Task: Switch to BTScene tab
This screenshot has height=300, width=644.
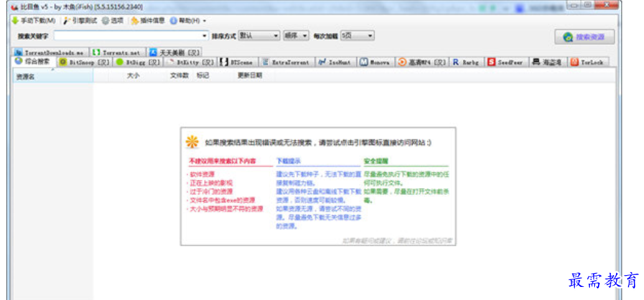Action: [x=238, y=62]
